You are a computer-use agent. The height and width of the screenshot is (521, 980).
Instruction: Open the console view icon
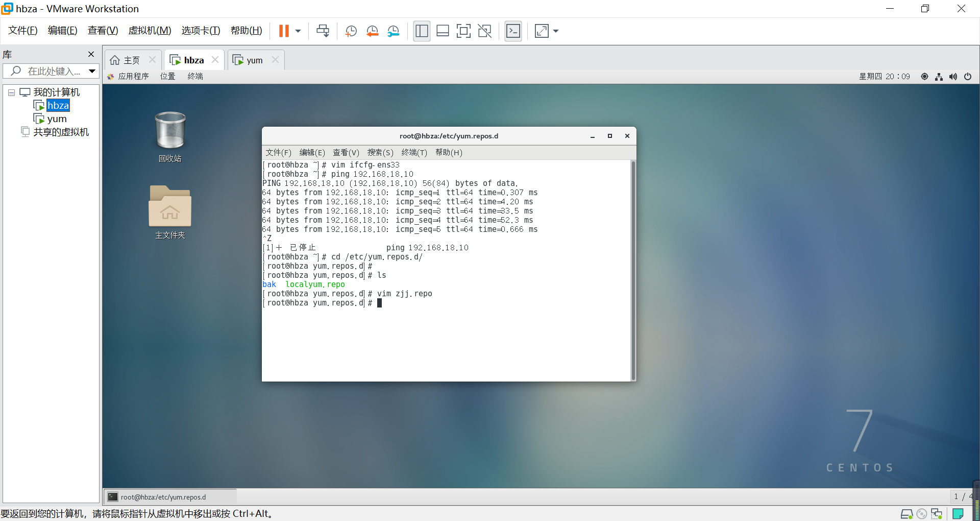[x=513, y=31]
